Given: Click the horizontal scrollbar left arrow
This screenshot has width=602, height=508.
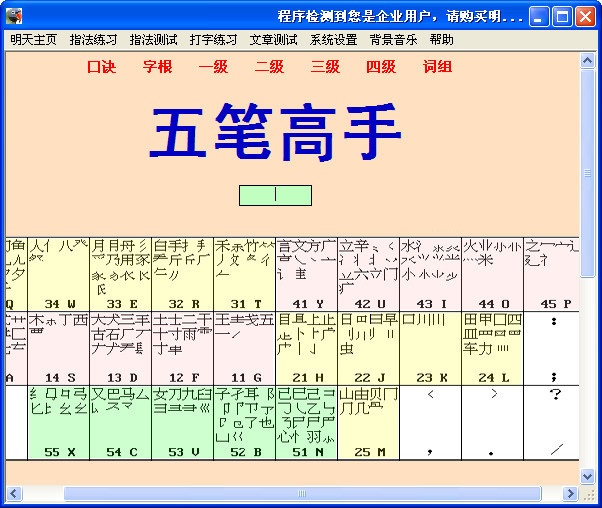Looking at the screenshot, I should [13, 493].
